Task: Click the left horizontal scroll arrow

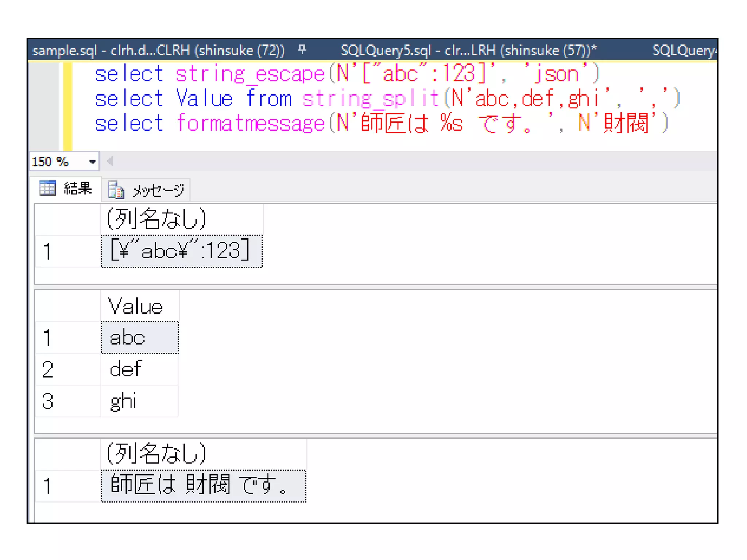Action: [110, 161]
